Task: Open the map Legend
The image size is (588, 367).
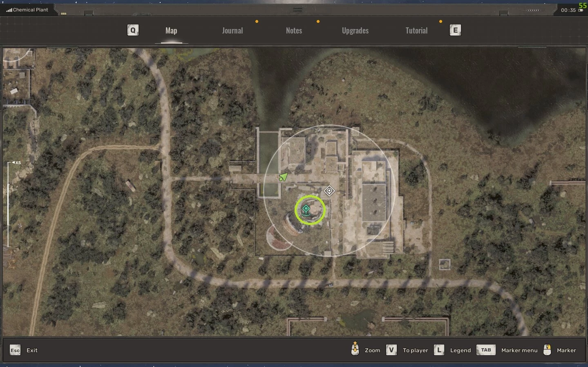Action: coord(460,350)
